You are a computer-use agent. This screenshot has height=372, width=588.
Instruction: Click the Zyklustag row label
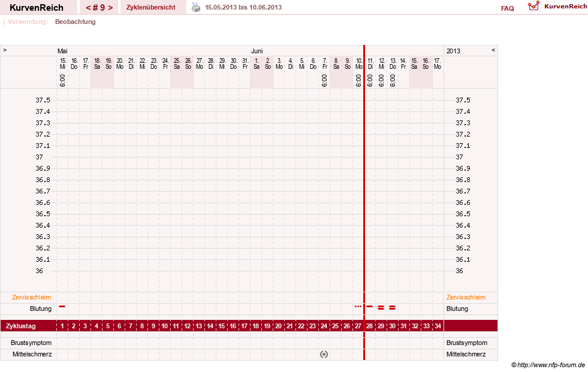coord(20,326)
